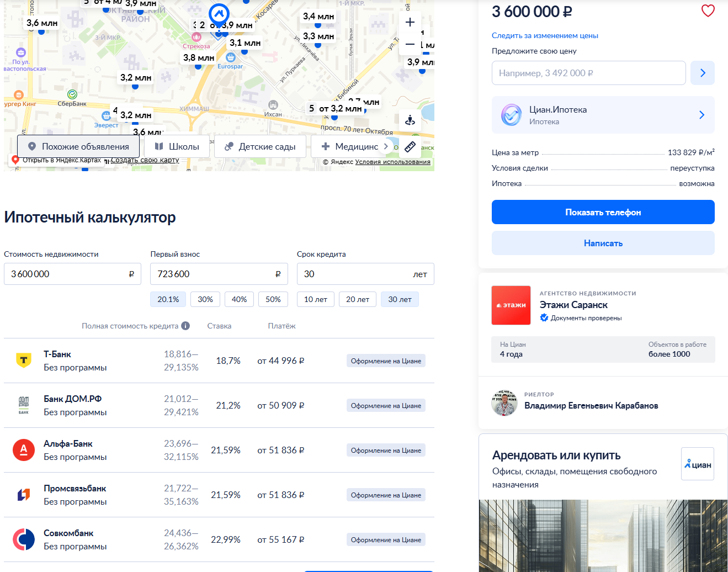Open the cluster marker '5 от 3,2 млн'

pos(336,108)
